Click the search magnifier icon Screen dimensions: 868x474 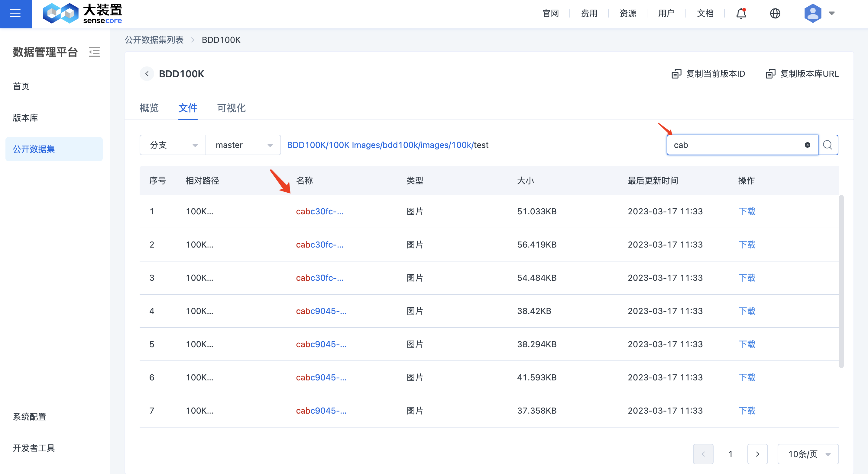pos(828,145)
